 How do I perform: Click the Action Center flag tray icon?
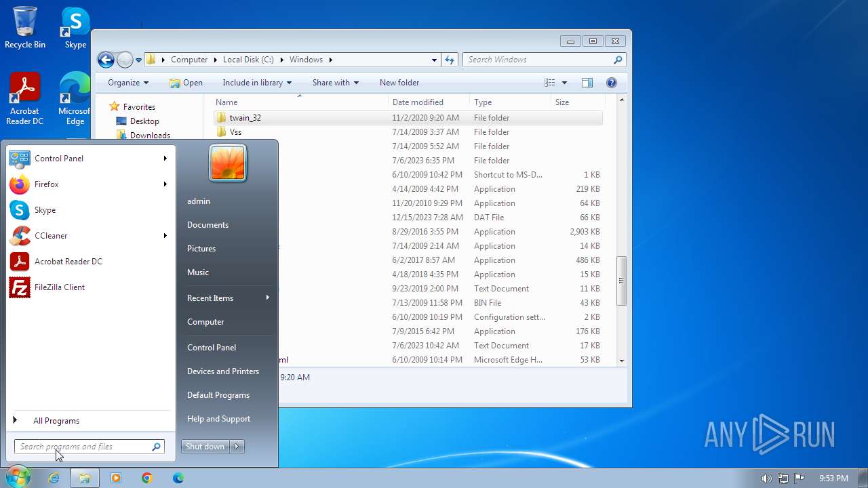click(800, 479)
